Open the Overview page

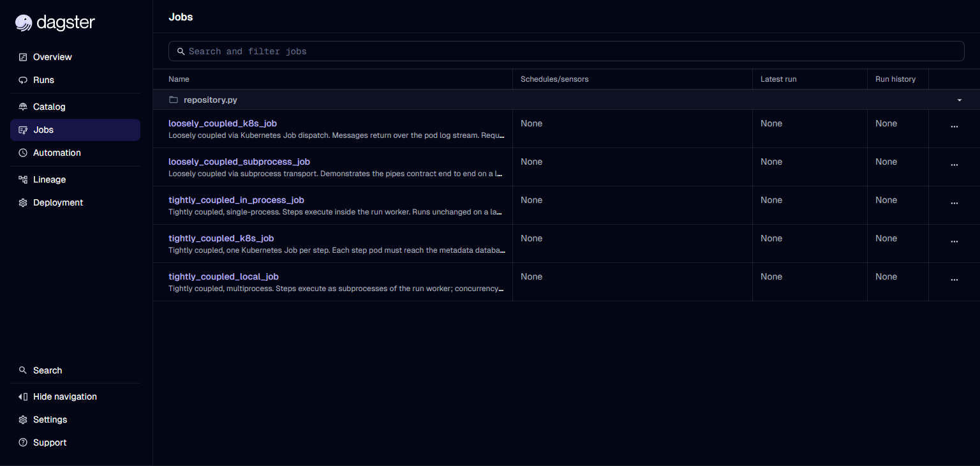coord(75,57)
